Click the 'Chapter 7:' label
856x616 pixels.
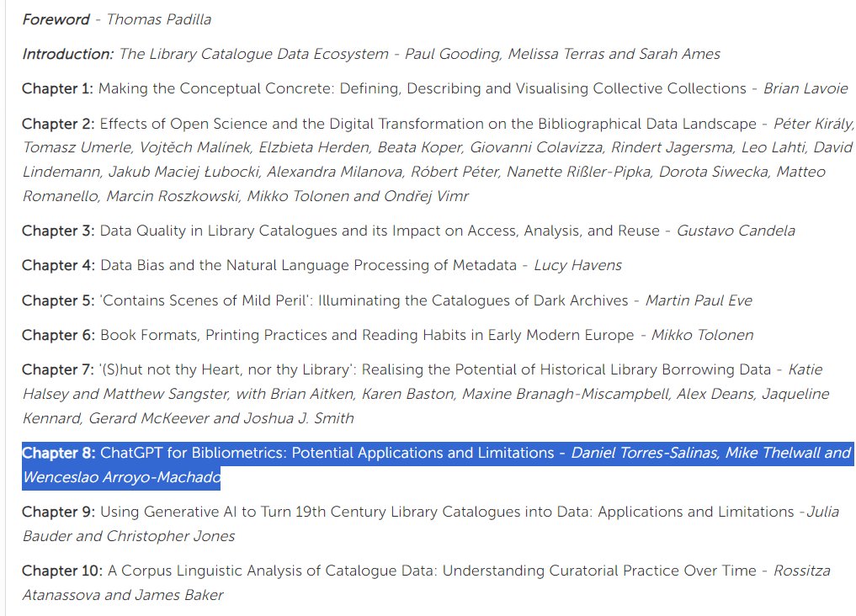tap(58, 370)
